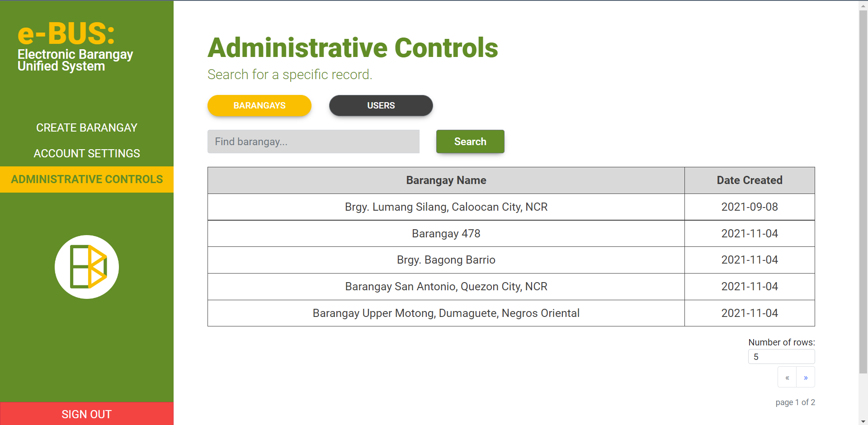The image size is (868, 425).
Task: Click the red SIGN OUT button
Action: pyautogui.click(x=87, y=414)
